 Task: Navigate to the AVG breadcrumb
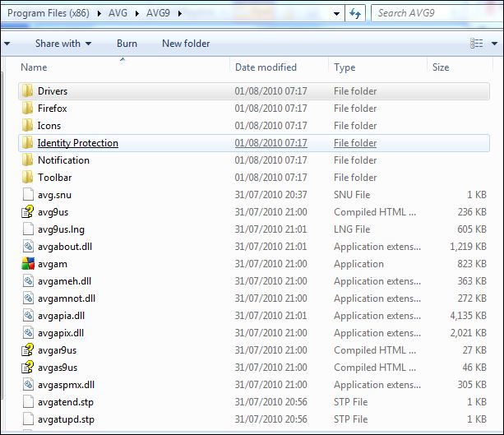pos(118,13)
